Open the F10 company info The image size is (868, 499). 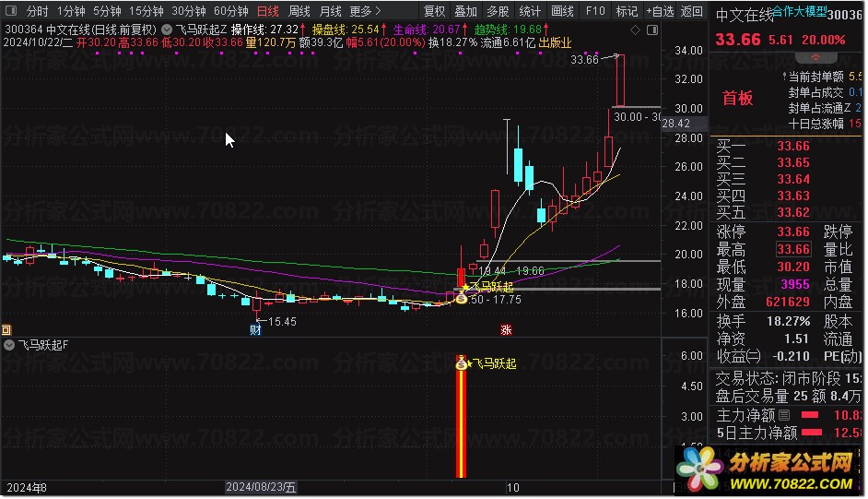point(595,11)
